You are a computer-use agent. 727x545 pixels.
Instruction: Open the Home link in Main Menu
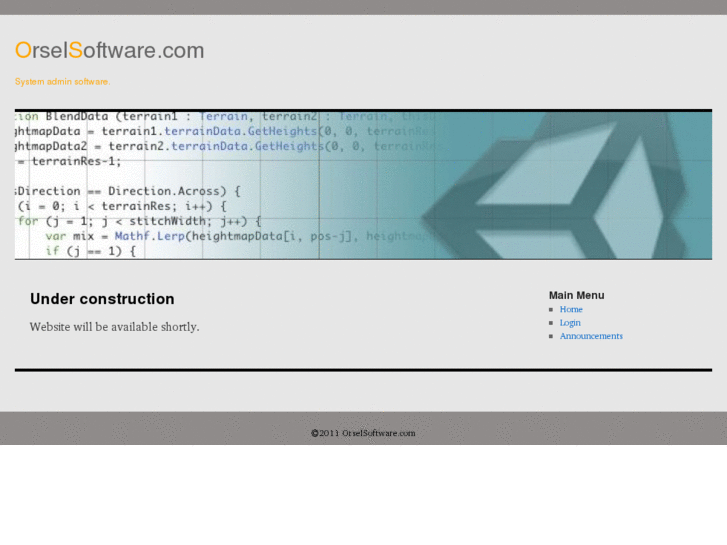tap(571, 309)
